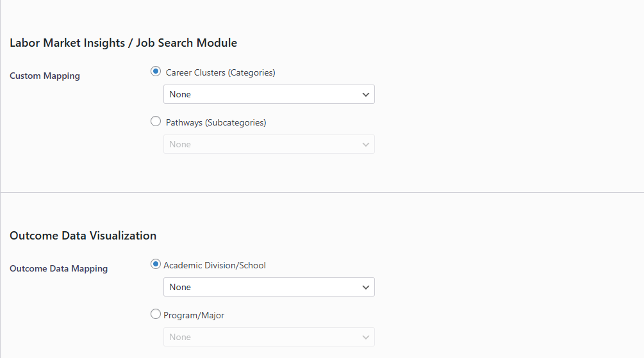Screen dimensions: 644x358
Task: Click the chevron arrow of Program/Major dropdown
Action: point(366,338)
